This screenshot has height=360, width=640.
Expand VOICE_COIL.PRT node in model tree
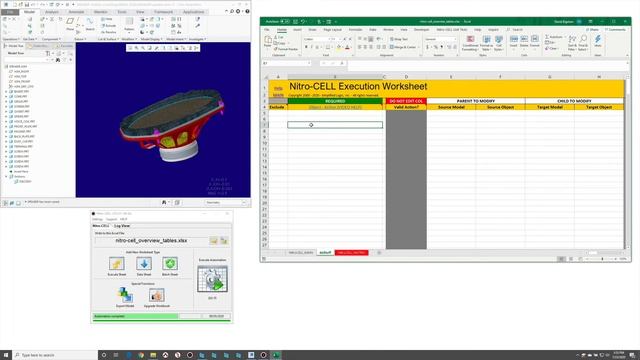[6, 121]
